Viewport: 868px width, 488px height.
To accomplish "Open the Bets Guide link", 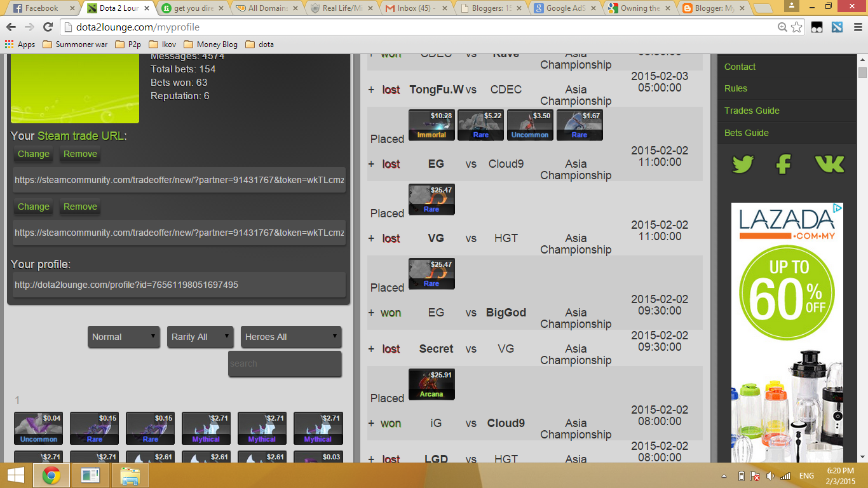I will [x=747, y=133].
